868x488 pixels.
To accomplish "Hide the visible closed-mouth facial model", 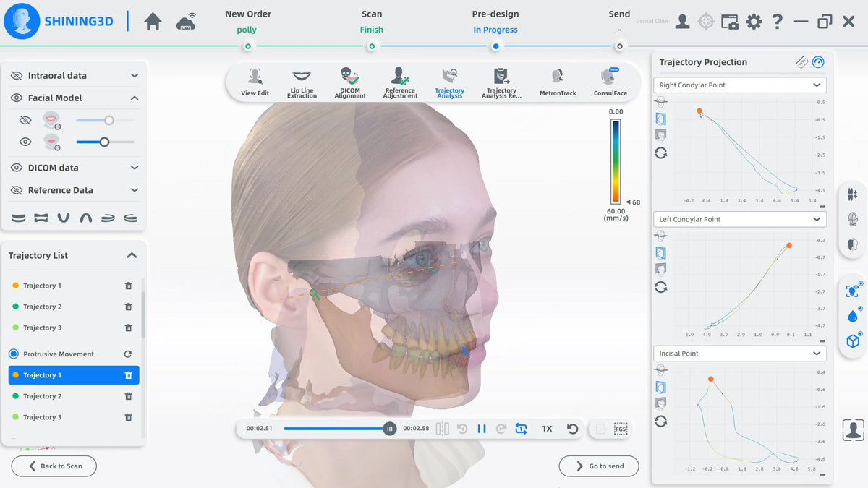I will click(25, 142).
